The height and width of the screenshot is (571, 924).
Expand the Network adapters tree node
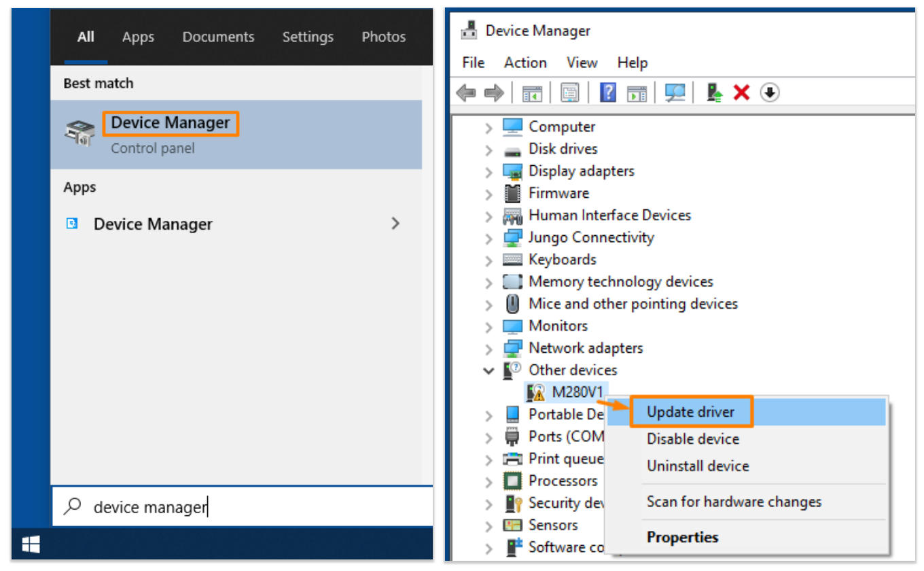[x=490, y=347]
